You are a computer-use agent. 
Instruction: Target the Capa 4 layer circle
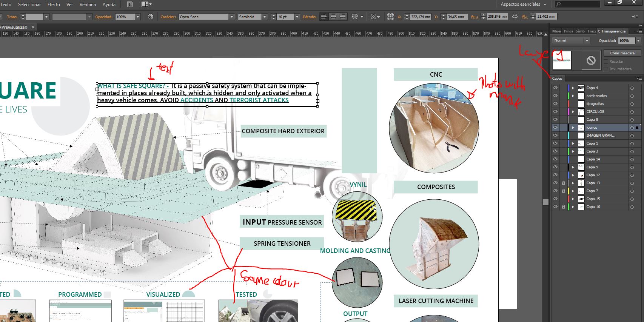click(x=632, y=88)
